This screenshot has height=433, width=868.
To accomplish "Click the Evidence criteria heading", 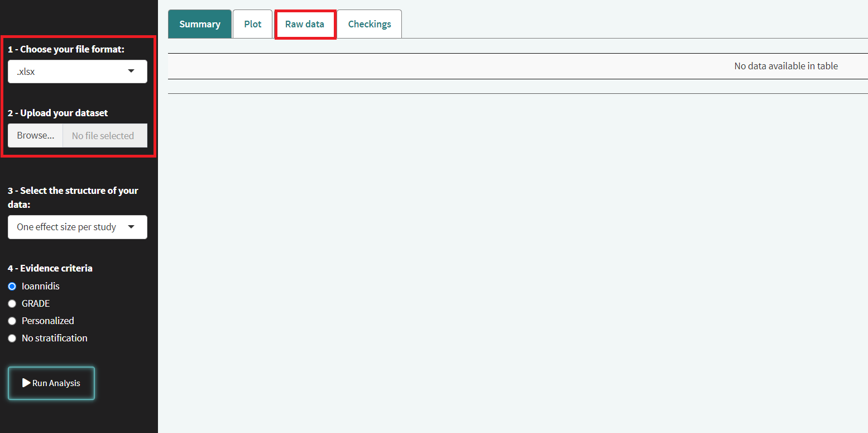I will (50, 268).
